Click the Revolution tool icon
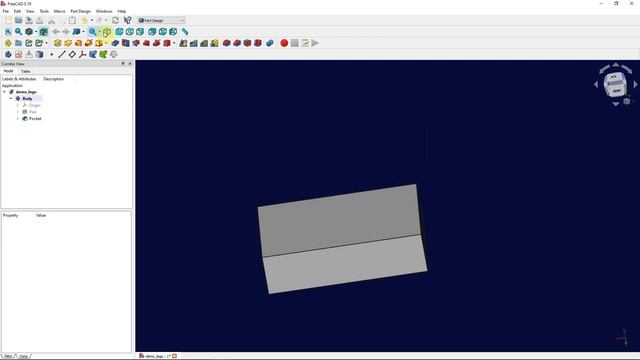The image size is (640, 360). tap(68, 43)
